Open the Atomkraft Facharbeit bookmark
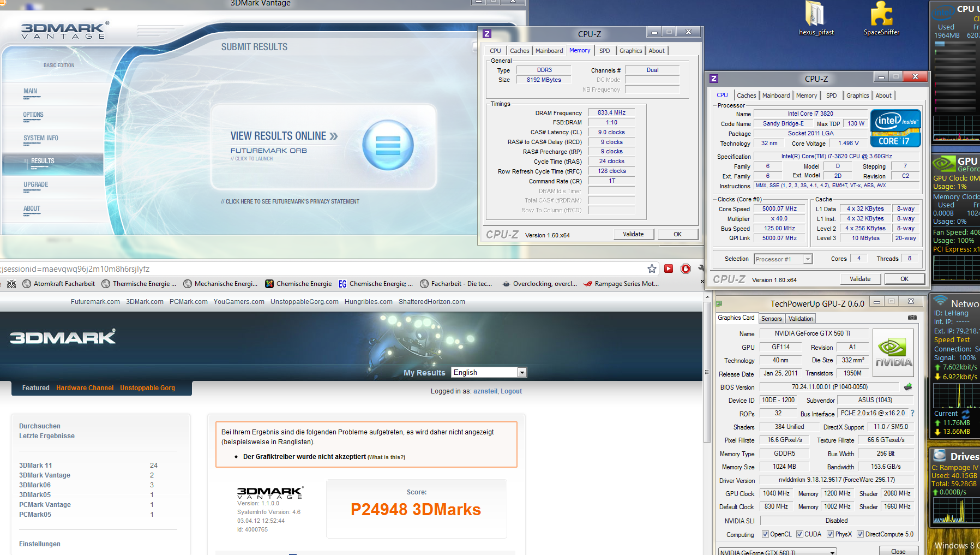This screenshot has height=555, width=980. click(58, 284)
